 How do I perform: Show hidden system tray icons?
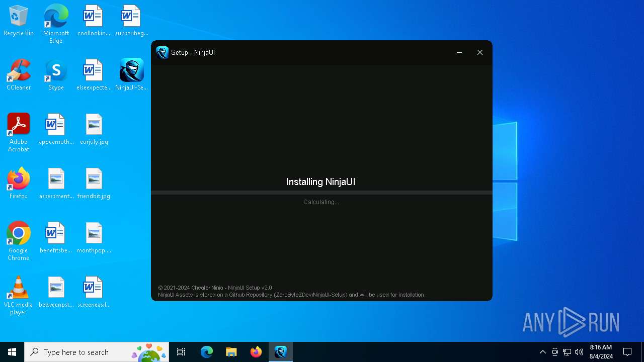[542, 352]
